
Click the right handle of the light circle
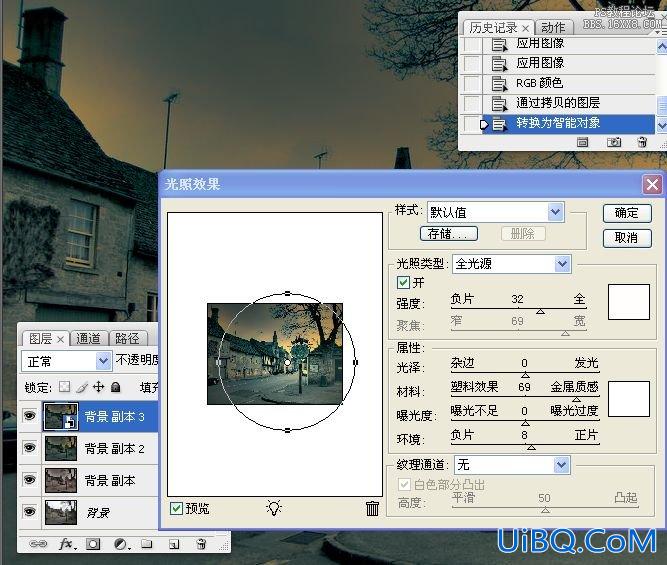pyautogui.click(x=356, y=362)
